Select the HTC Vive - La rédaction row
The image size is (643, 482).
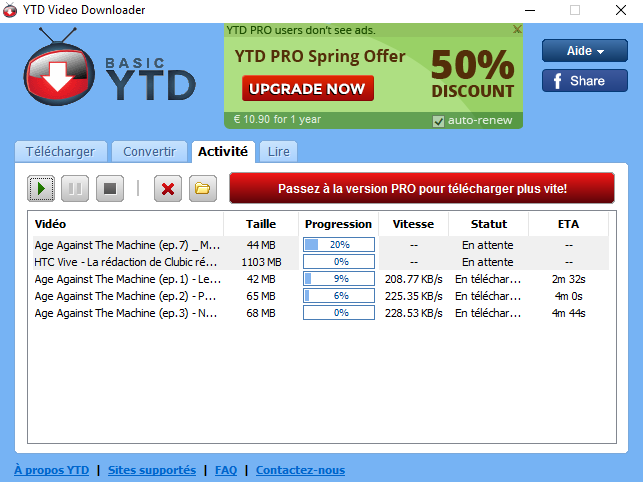pyautogui.click(x=321, y=262)
